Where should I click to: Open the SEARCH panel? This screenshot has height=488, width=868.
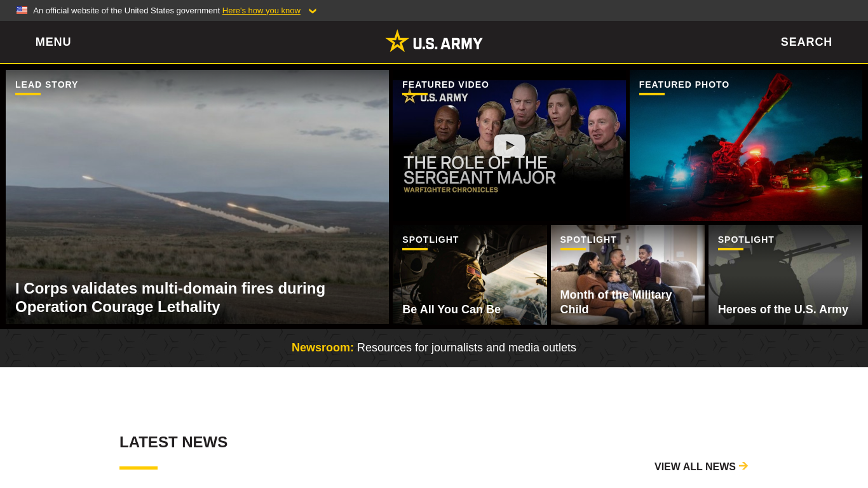click(x=806, y=42)
